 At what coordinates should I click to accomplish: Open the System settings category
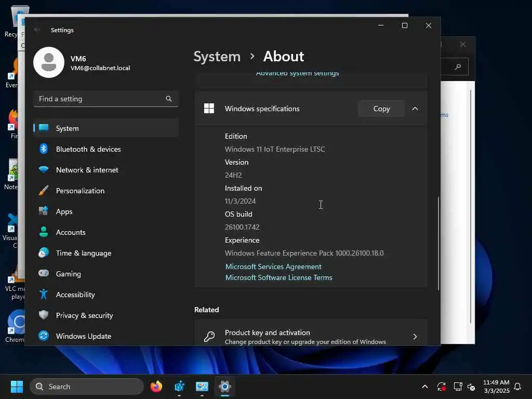coord(106,128)
